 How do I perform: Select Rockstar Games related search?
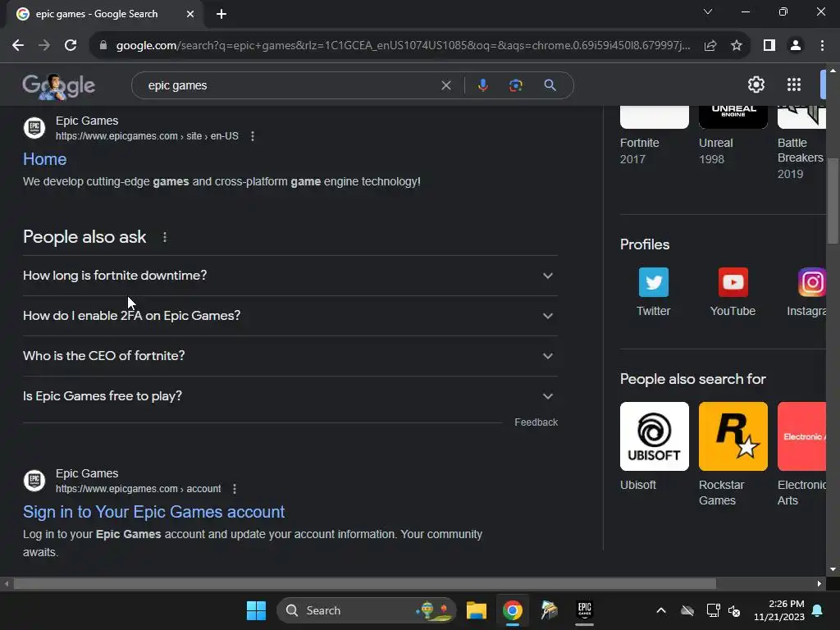click(x=733, y=454)
